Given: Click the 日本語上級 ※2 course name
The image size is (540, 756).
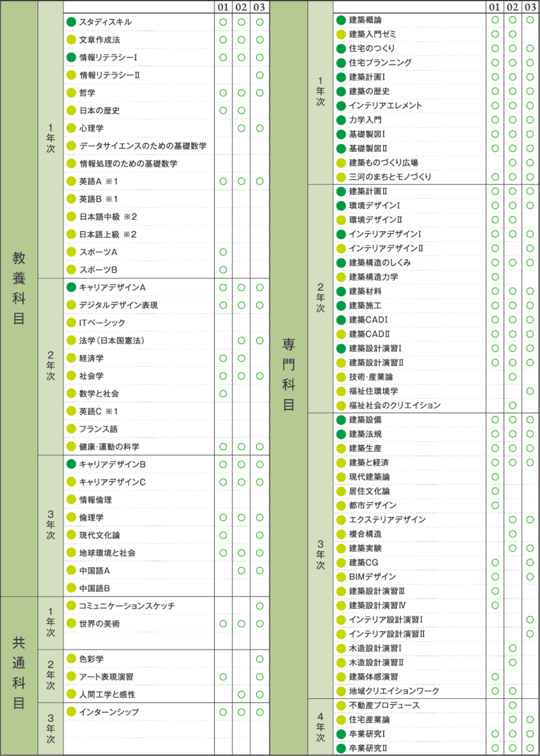Looking at the screenshot, I should coord(108,234).
